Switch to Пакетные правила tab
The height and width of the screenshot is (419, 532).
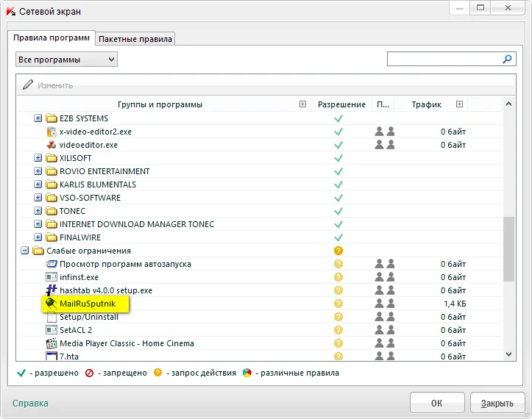pyautogui.click(x=135, y=39)
